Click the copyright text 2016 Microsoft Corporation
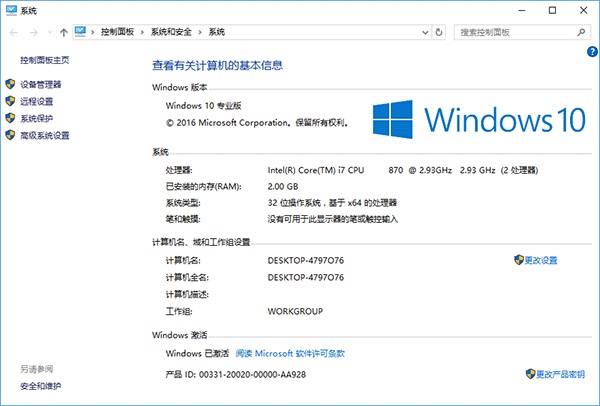The width and height of the screenshot is (600, 406). tap(232, 123)
